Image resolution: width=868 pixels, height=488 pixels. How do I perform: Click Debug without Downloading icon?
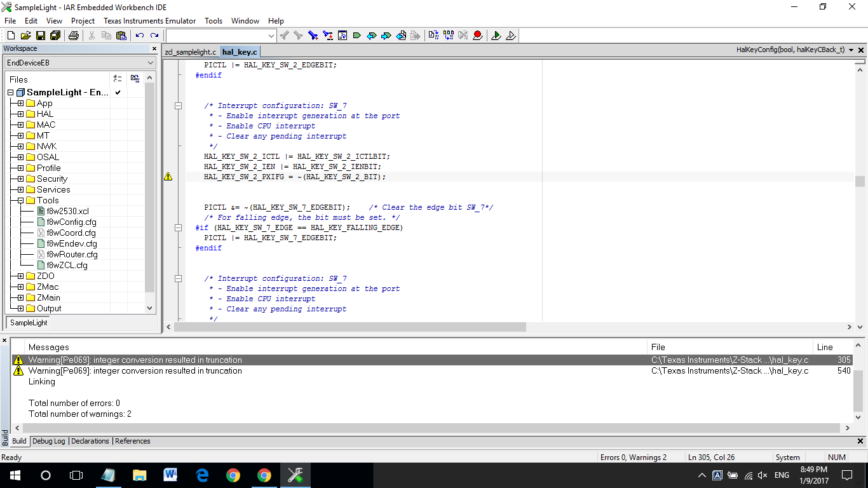(511, 36)
